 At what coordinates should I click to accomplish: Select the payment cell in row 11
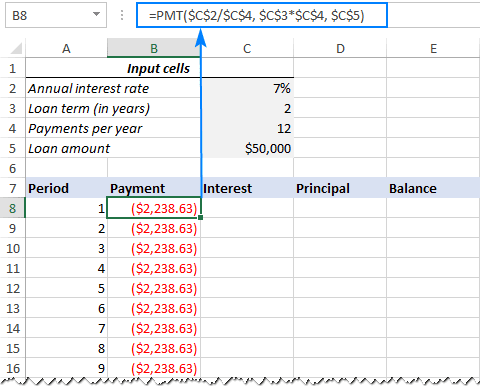coord(154,268)
